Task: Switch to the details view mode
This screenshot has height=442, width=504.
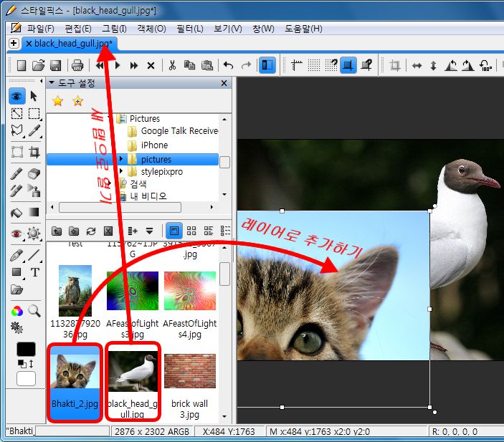Action: click(225, 231)
